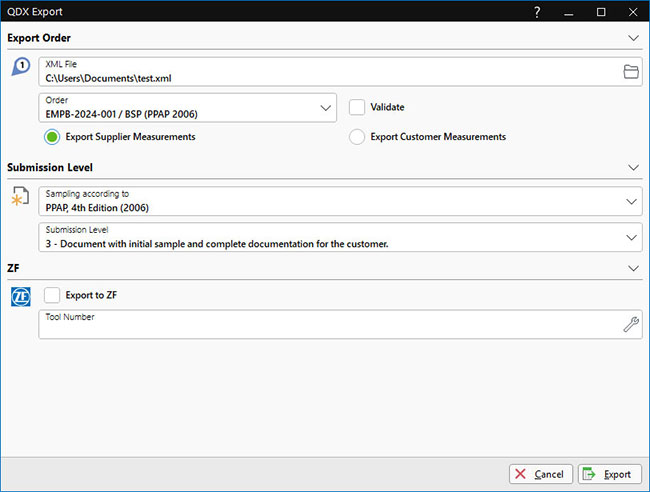This screenshot has height=492, width=650.
Task: Select Export Supplier Measurements radio option
Action: click(x=52, y=137)
